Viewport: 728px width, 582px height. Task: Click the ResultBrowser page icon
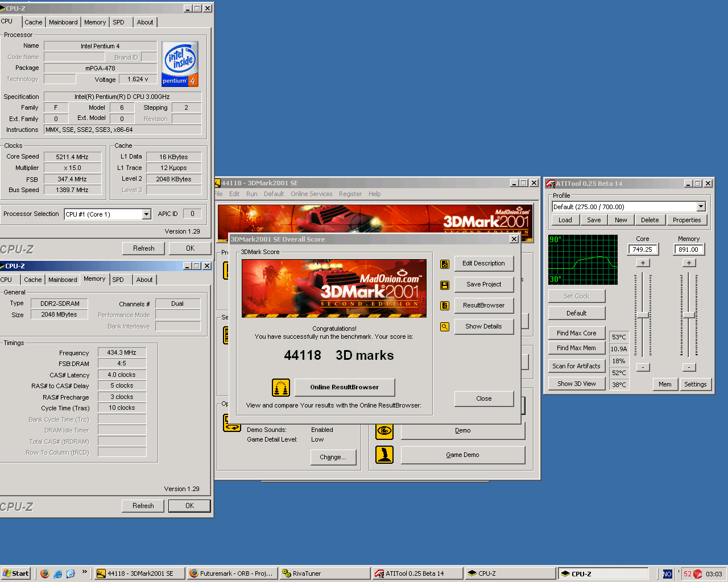click(445, 306)
